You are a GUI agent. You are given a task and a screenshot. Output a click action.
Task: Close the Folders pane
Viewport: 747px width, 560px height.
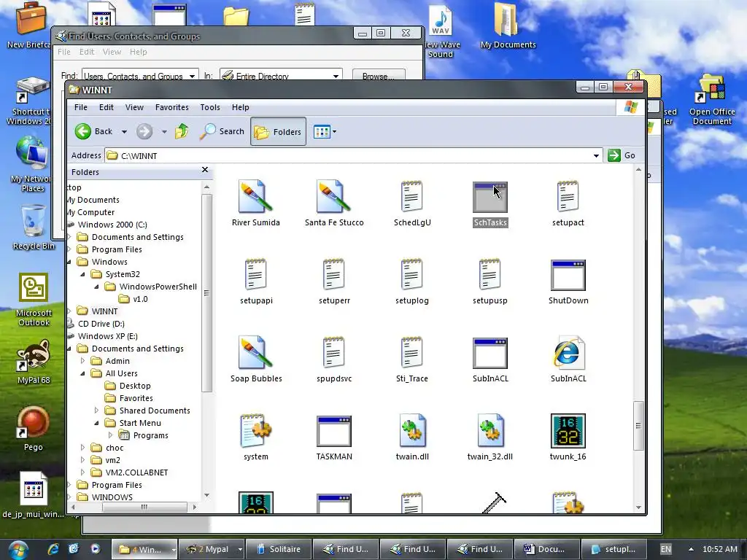click(x=205, y=169)
